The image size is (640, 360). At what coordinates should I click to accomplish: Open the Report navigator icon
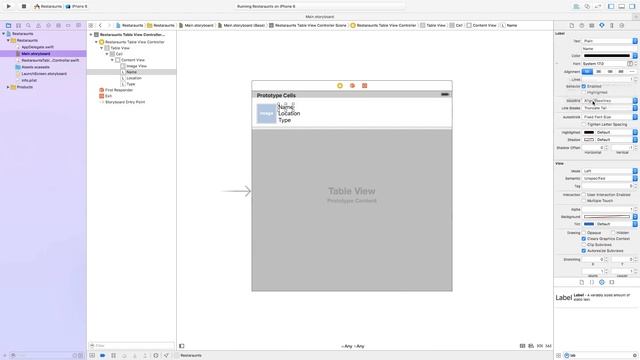click(78, 25)
